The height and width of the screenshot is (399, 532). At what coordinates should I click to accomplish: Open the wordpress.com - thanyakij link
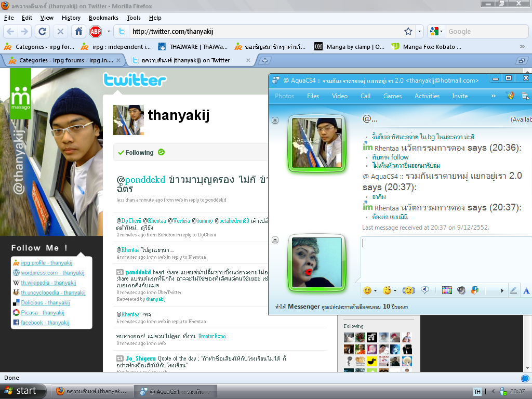[x=52, y=272]
